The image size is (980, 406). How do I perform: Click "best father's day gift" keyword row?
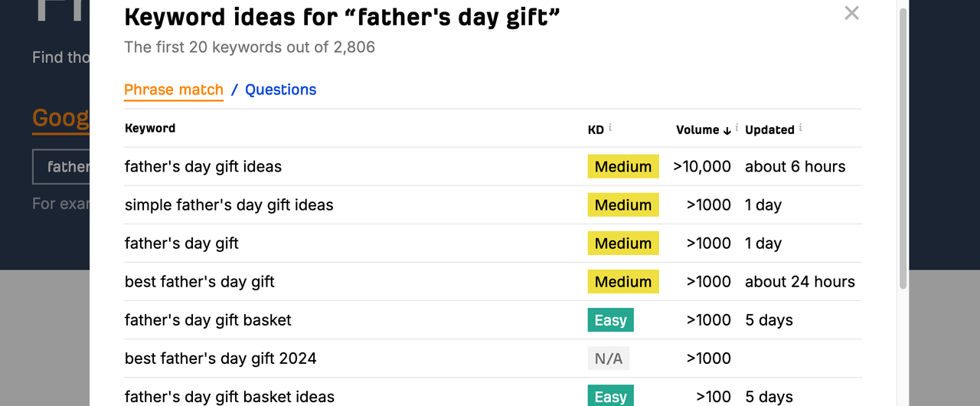tap(200, 282)
